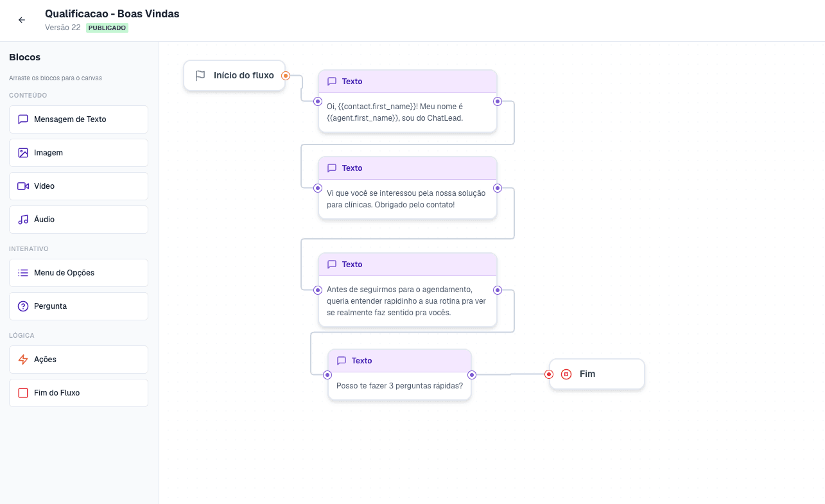The width and height of the screenshot is (825, 504).
Task: Click the orange output port of Início do fluxo
Action: pos(286,76)
